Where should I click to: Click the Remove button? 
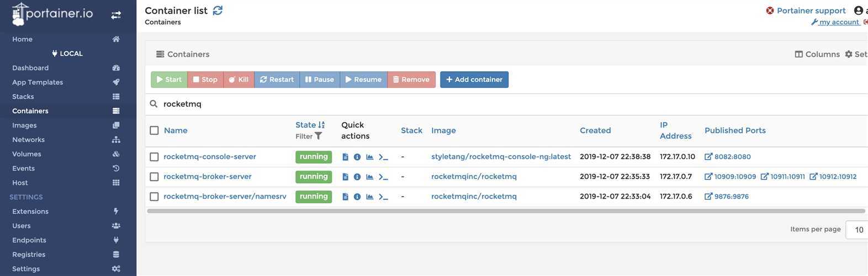point(411,79)
